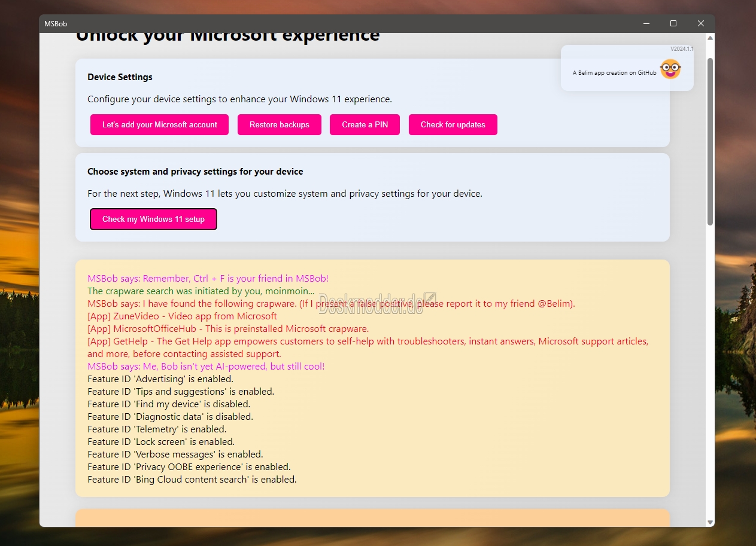
Task: Open 'A Belim app creation on GitHub' link
Action: click(x=614, y=73)
